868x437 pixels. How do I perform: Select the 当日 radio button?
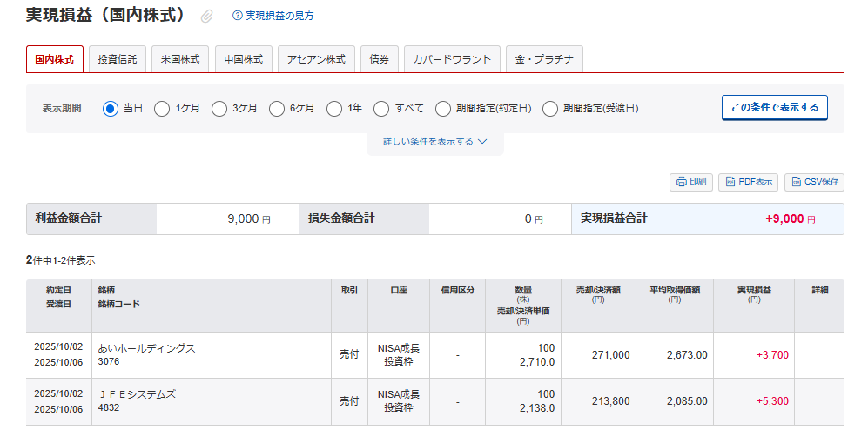111,109
